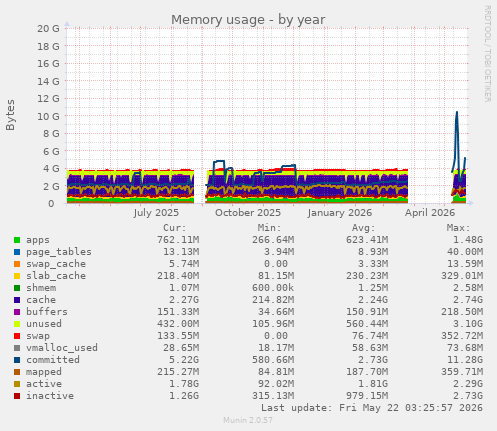Screen dimensions: 497x431
Task: Select the active legend label
Action: pyautogui.click(x=44, y=384)
